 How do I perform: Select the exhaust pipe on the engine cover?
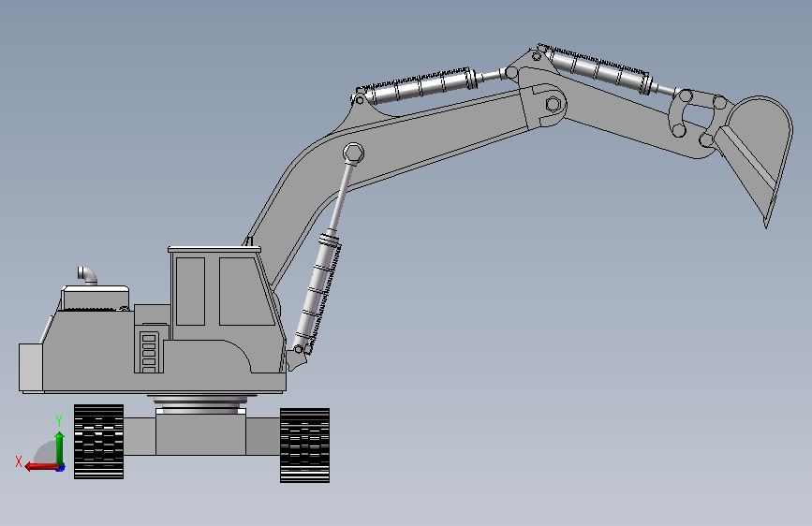point(87,275)
